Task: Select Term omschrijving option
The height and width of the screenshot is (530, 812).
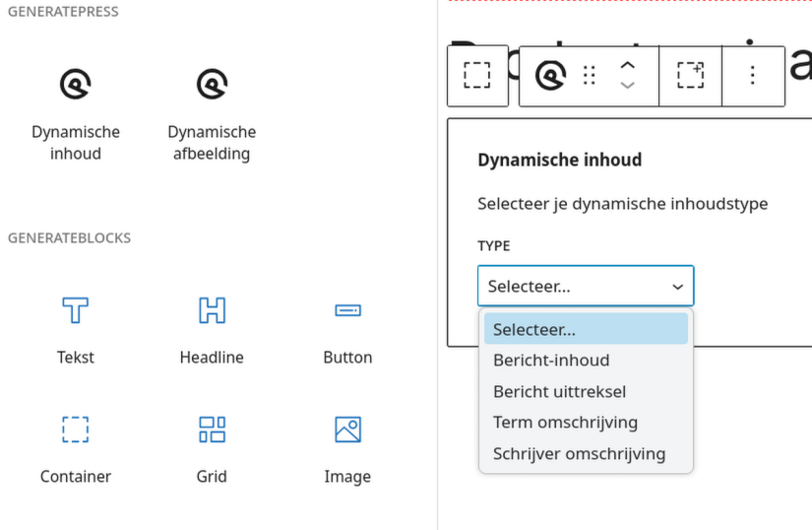Action: pos(565,423)
